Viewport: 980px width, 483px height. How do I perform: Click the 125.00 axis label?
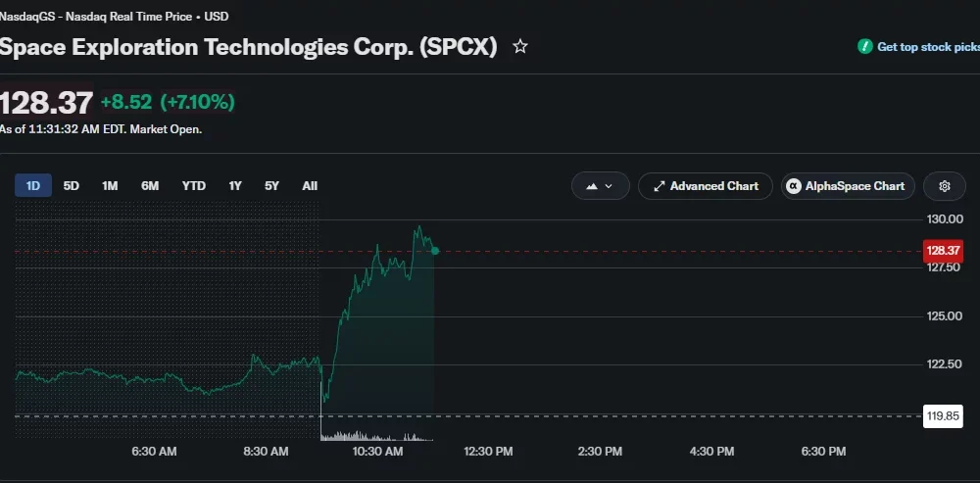944,316
